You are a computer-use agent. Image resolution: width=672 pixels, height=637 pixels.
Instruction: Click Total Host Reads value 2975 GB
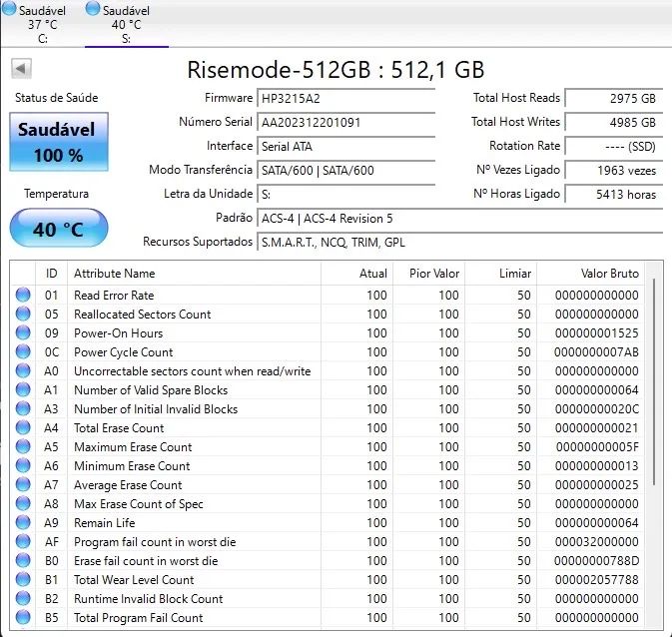click(614, 99)
